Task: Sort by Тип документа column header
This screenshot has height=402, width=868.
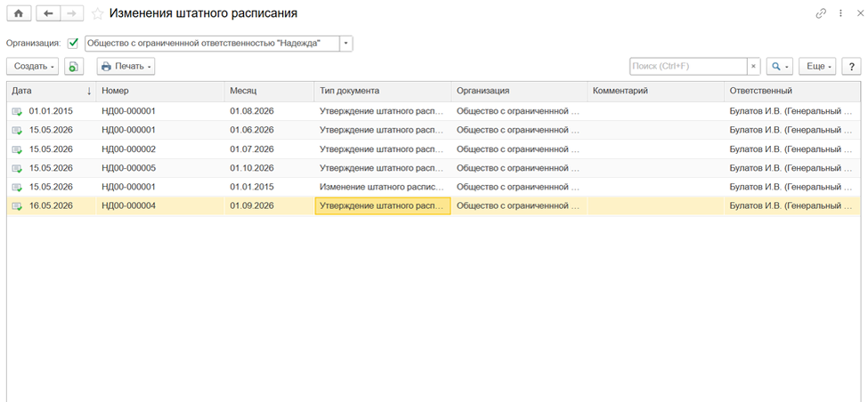Action: pos(383,92)
